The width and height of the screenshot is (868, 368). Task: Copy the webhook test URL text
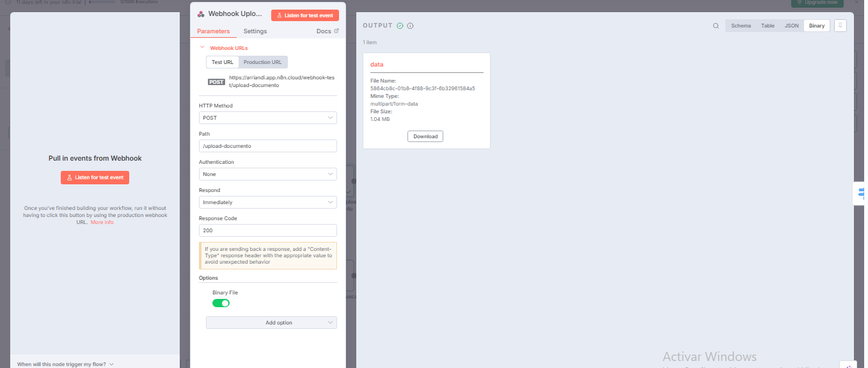click(x=282, y=81)
